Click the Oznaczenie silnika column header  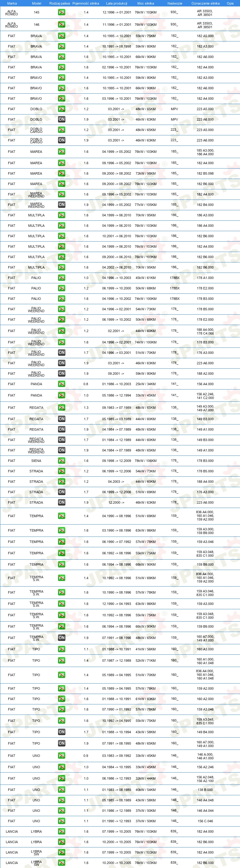click(205, 3)
